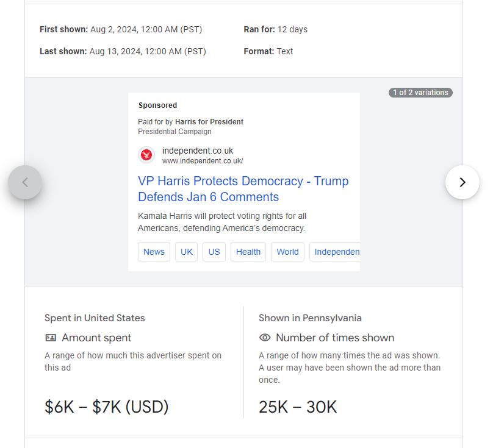
Task: Open the US sitelink chip
Action: 214,252
